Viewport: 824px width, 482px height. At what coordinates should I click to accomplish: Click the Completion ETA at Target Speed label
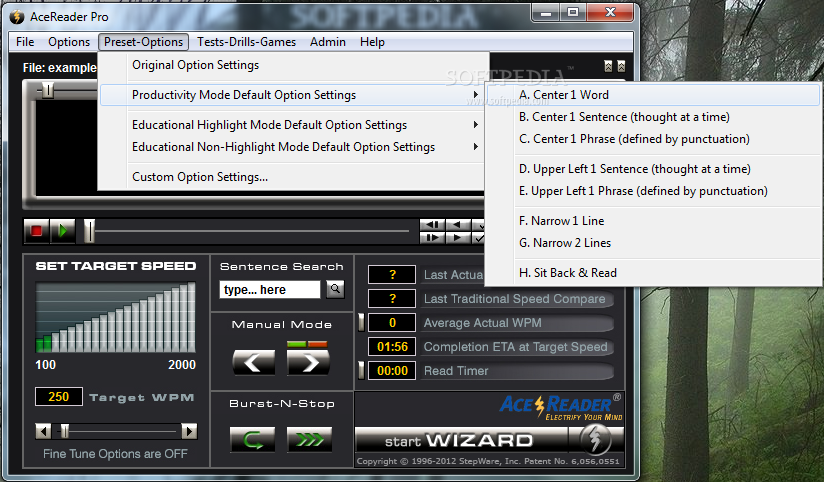516,347
